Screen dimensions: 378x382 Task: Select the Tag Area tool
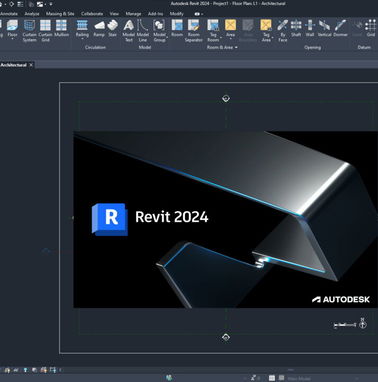coord(266,31)
